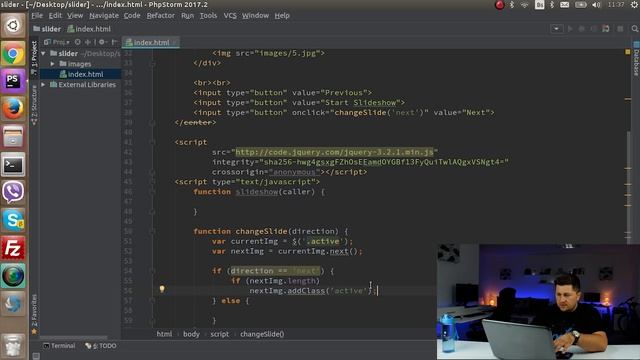Click index.html in the navigation bar
This screenshot has width=640, height=360.
click(89, 29)
